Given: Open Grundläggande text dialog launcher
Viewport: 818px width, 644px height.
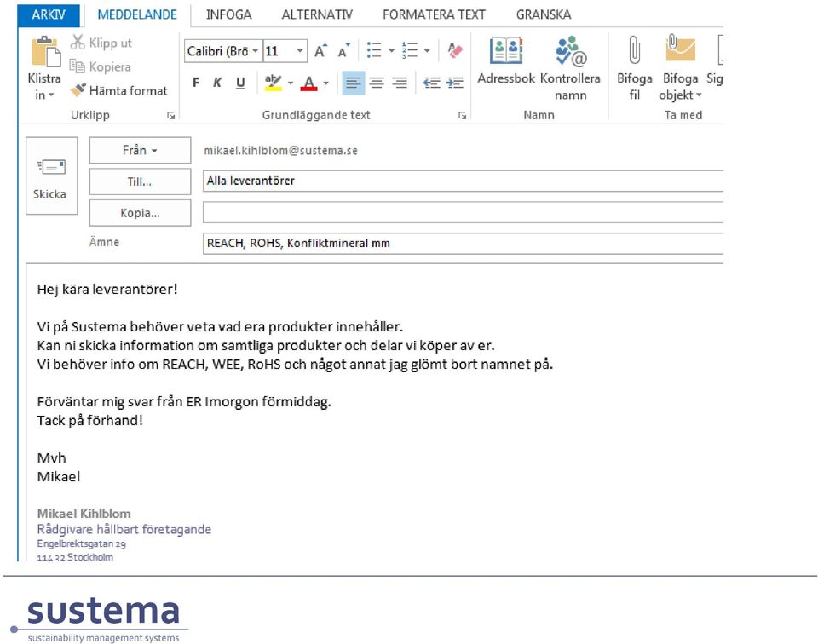Looking at the screenshot, I should 462,115.
